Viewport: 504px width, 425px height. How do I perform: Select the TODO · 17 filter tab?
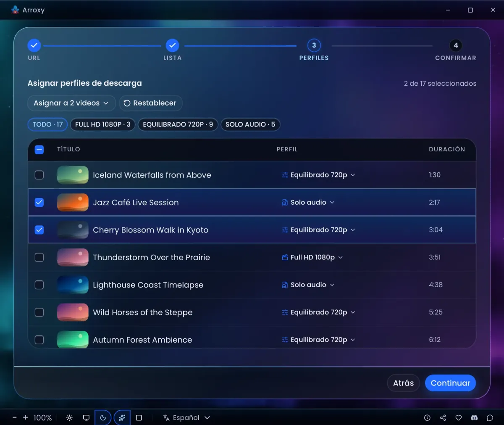47,124
